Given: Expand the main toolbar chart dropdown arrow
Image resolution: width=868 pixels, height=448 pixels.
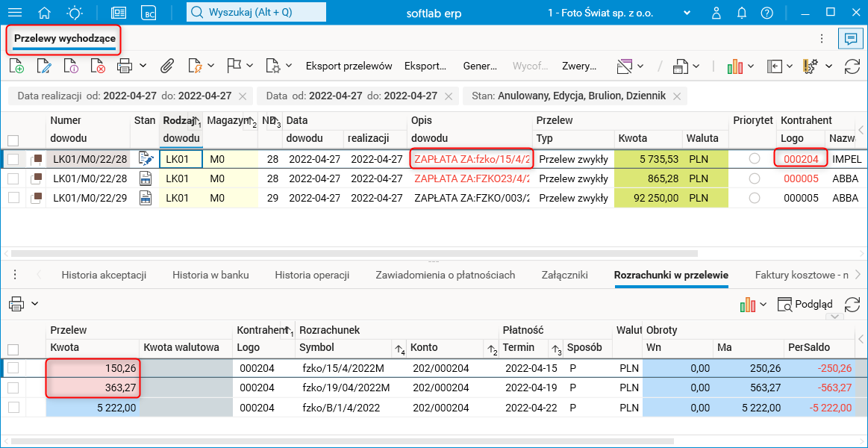Looking at the screenshot, I should tap(751, 66).
